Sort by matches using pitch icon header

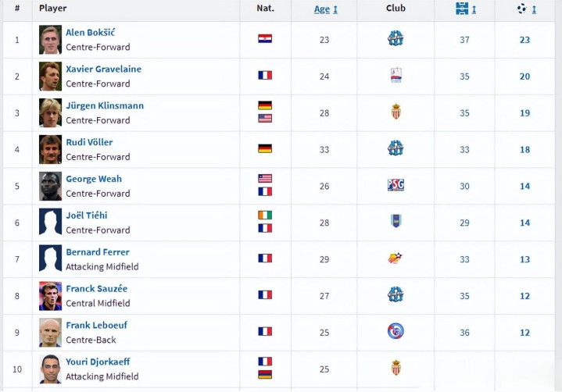tap(465, 9)
